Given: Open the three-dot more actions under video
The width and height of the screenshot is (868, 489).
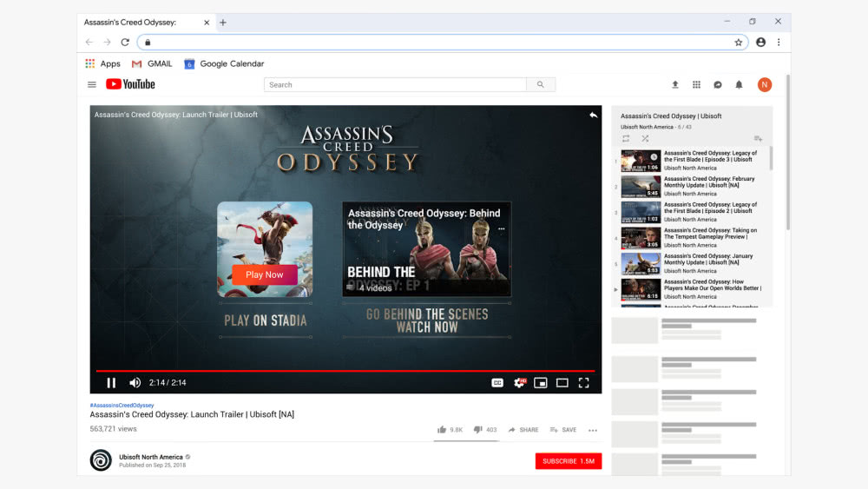Looking at the screenshot, I should [593, 430].
